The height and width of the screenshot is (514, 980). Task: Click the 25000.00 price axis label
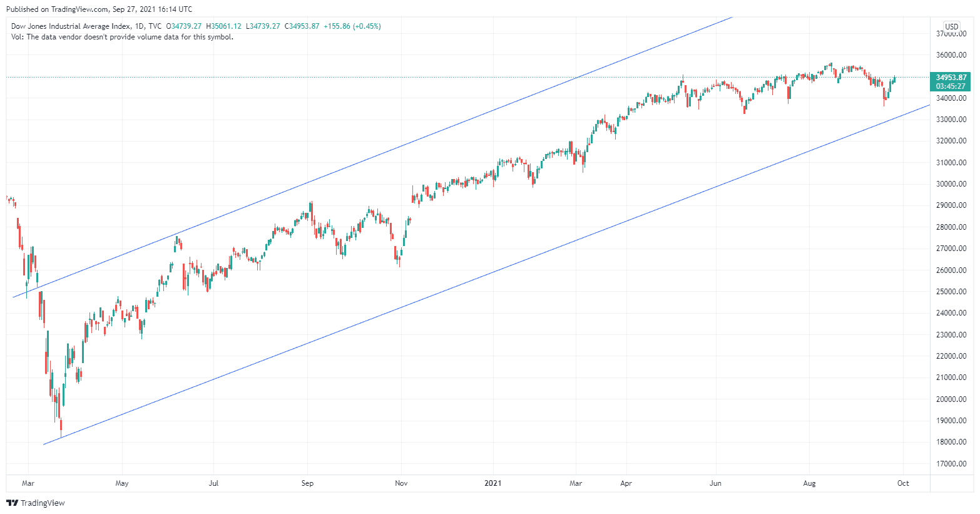coord(951,292)
